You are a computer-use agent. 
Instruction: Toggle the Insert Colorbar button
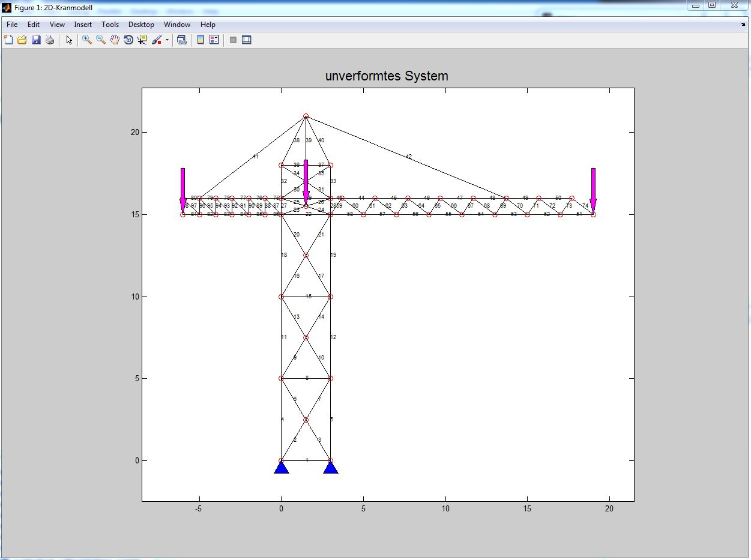tap(201, 40)
